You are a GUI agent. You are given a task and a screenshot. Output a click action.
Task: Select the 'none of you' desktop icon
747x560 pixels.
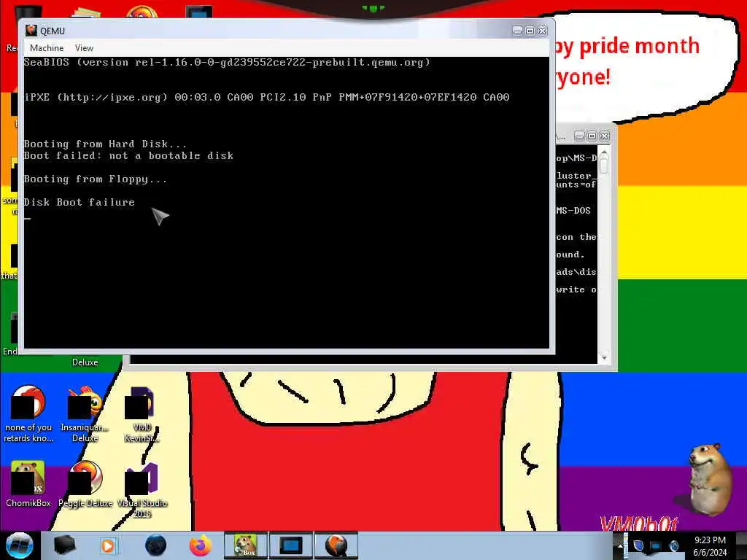pos(28,414)
